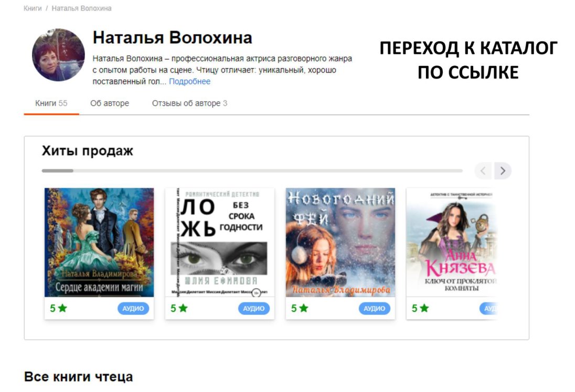Click the star rating under Анна Князева book
The image size is (575, 392).
coord(420,309)
